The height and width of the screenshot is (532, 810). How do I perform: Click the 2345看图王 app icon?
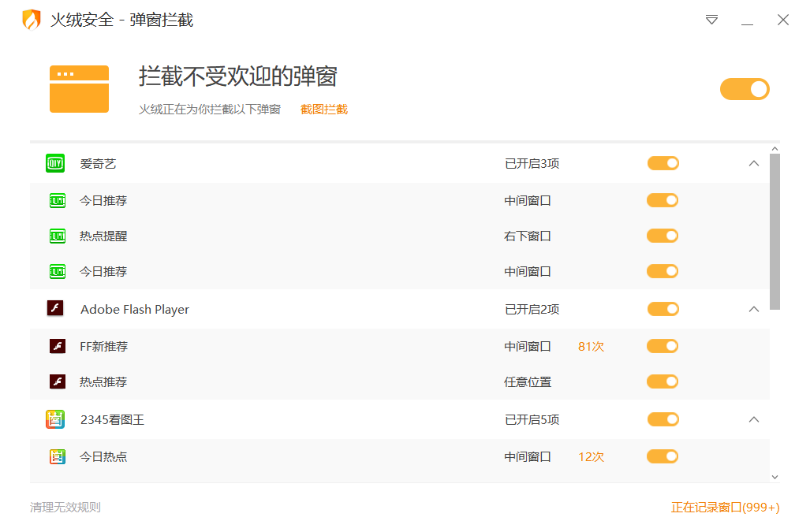point(55,419)
